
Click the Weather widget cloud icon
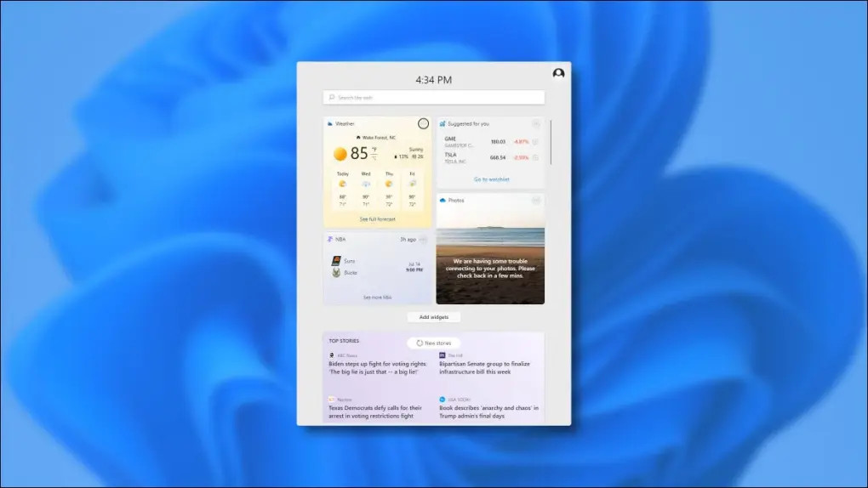pyautogui.click(x=330, y=124)
